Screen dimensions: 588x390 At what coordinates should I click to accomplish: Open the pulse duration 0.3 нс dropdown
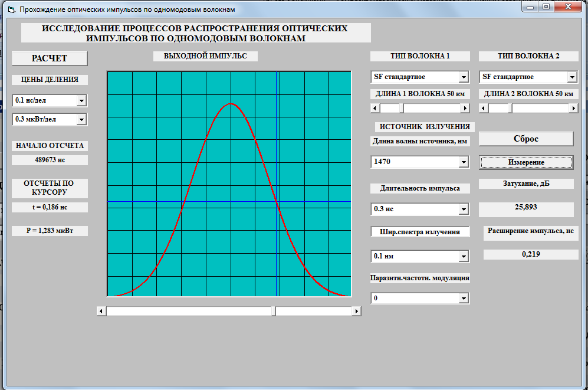point(464,209)
